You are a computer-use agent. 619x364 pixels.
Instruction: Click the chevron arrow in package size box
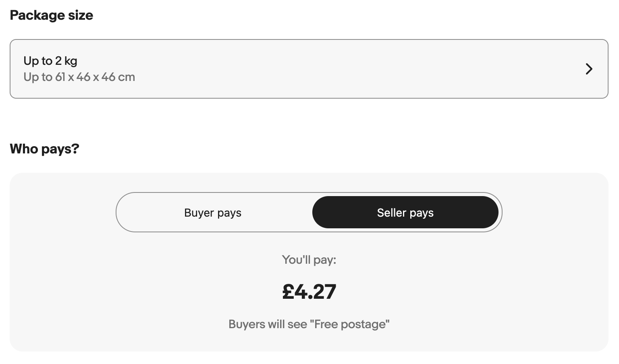pyautogui.click(x=589, y=69)
